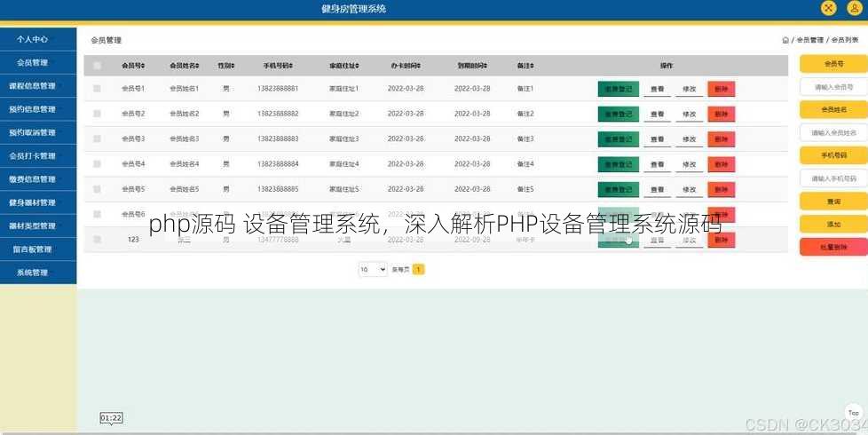The height and width of the screenshot is (435, 868).
Task: Open 缴费信息管理 in the sidebar
Action: [38, 179]
